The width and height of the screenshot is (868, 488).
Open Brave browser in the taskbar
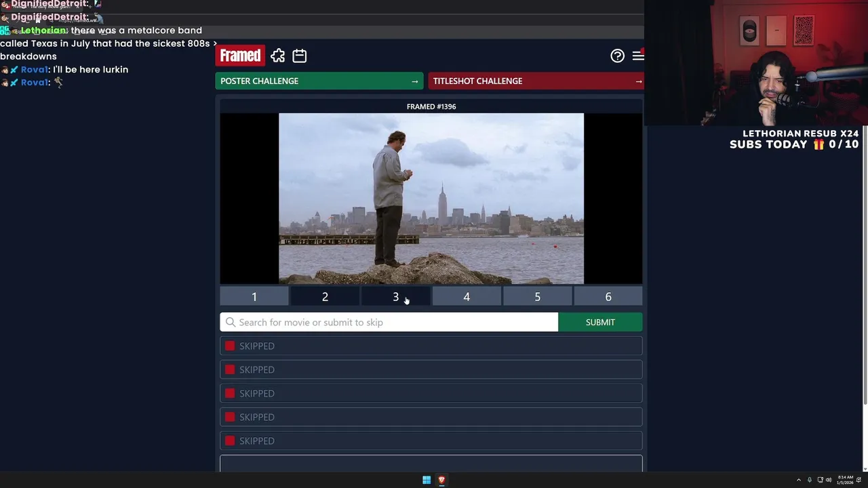(x=441, y=480)
